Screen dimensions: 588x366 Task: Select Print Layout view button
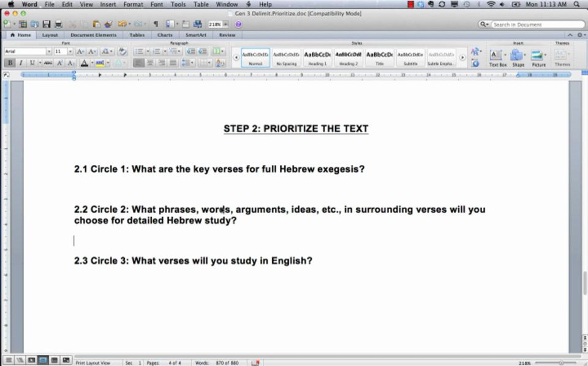click(x=43, y=360)
